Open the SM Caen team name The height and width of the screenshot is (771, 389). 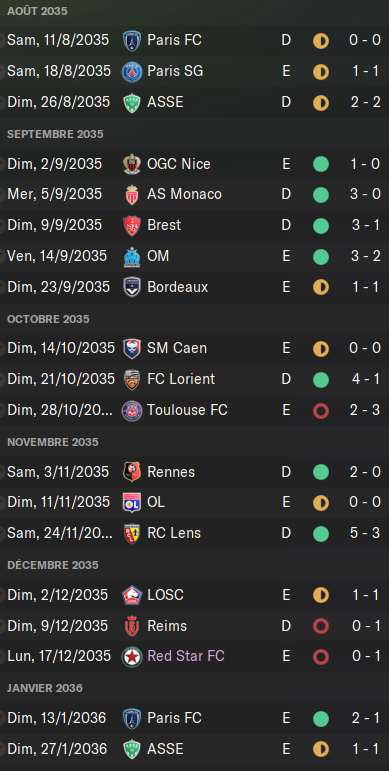[177, 348]
